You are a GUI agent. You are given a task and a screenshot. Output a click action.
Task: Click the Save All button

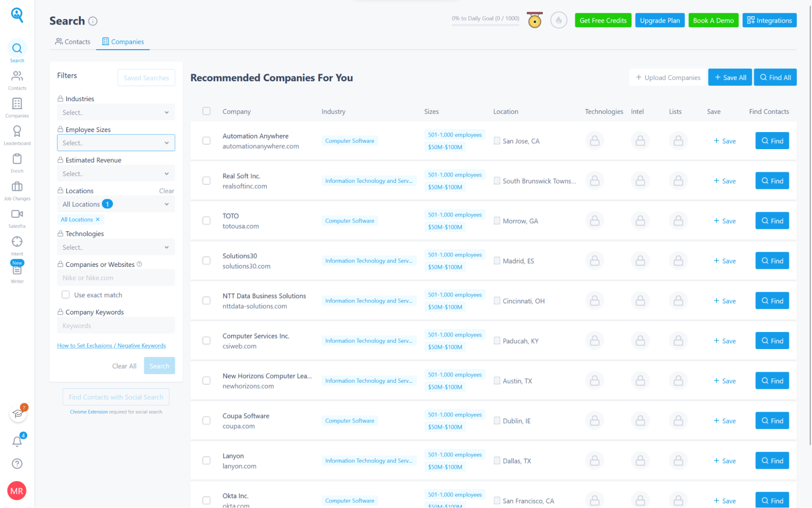click(729, 77)
